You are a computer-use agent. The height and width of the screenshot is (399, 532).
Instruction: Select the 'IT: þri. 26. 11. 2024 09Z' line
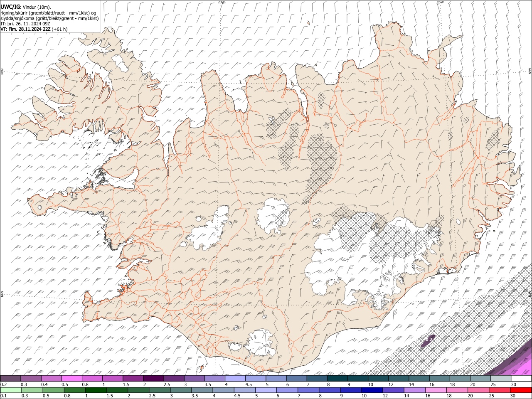pos(26,24)
